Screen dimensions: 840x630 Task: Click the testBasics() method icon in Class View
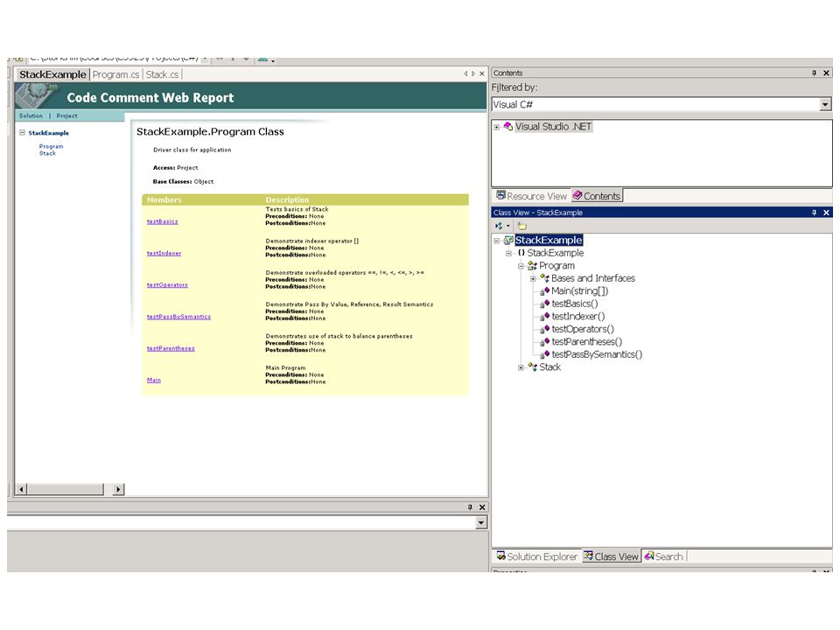544,304
